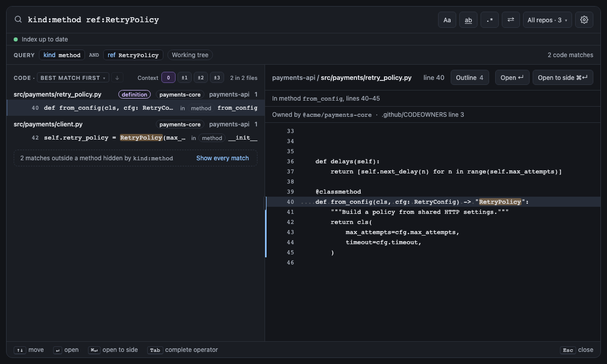Click payments-core tag on retry_policy.py row
The height and width of the screenshot is (364, 607).
click(180, 95)
